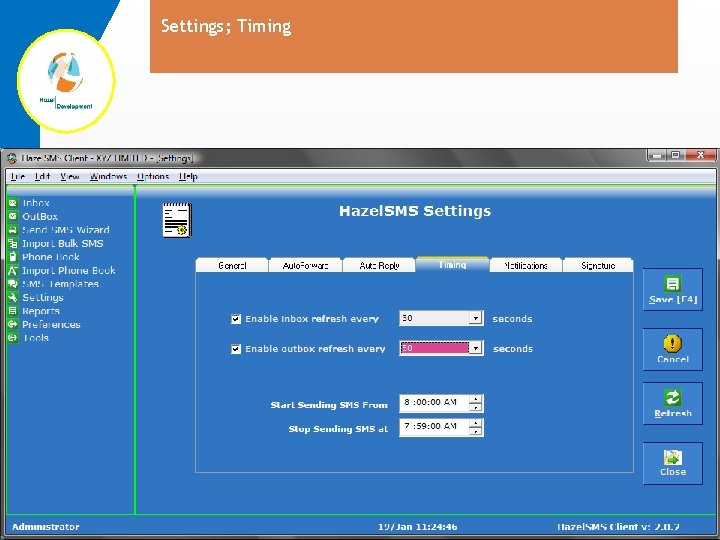Click the application icon in title bar

pos(12,158)
